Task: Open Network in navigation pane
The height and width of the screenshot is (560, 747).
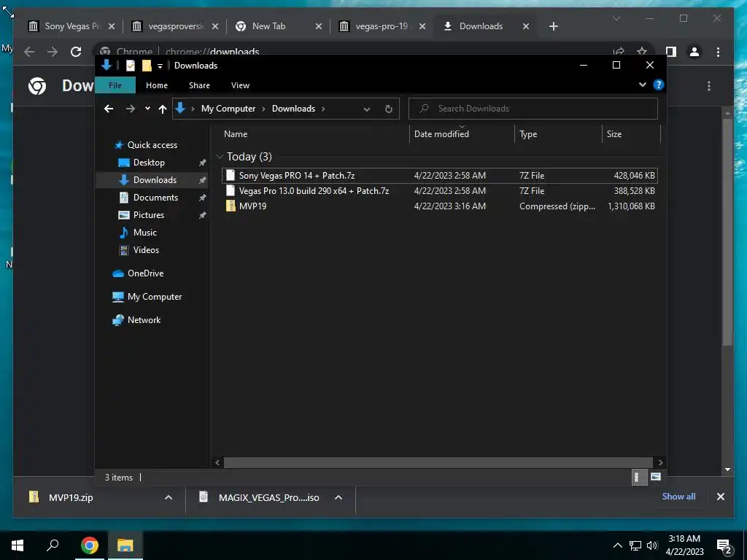Action: 144,320
